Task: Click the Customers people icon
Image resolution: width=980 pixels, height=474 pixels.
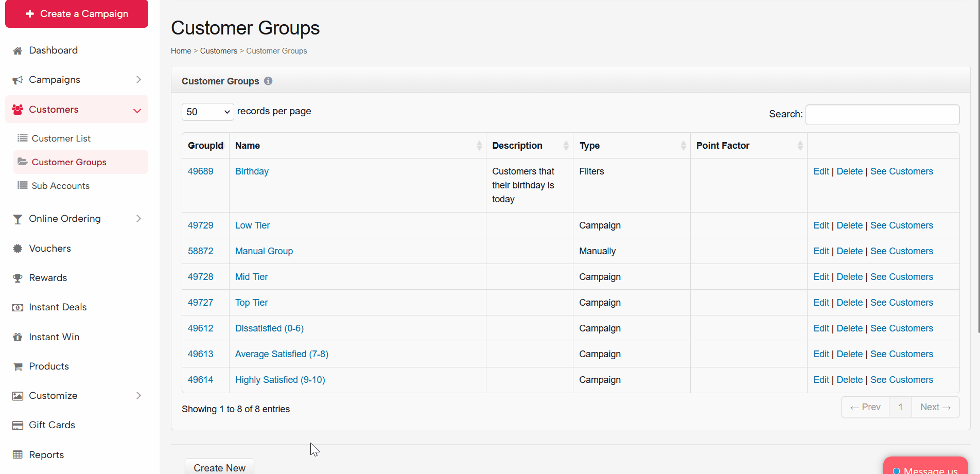Action: (x=17, y=110)
